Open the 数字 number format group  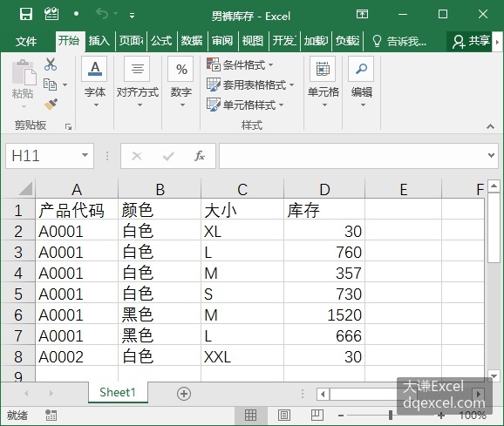[181, 82]
